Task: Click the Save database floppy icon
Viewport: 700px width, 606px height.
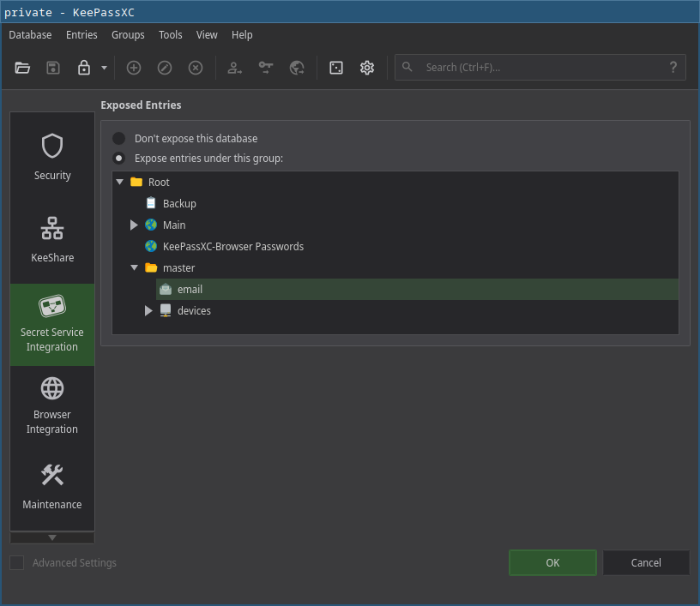Action: [53, 68]
